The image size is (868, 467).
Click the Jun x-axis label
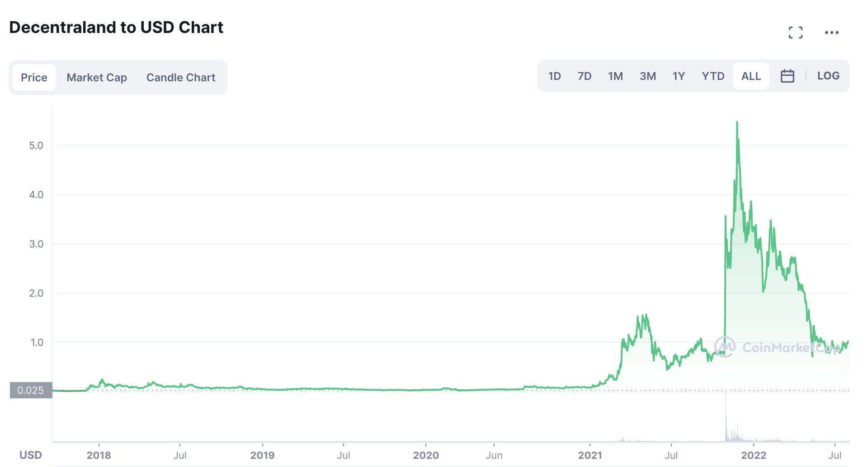point(494,455)
